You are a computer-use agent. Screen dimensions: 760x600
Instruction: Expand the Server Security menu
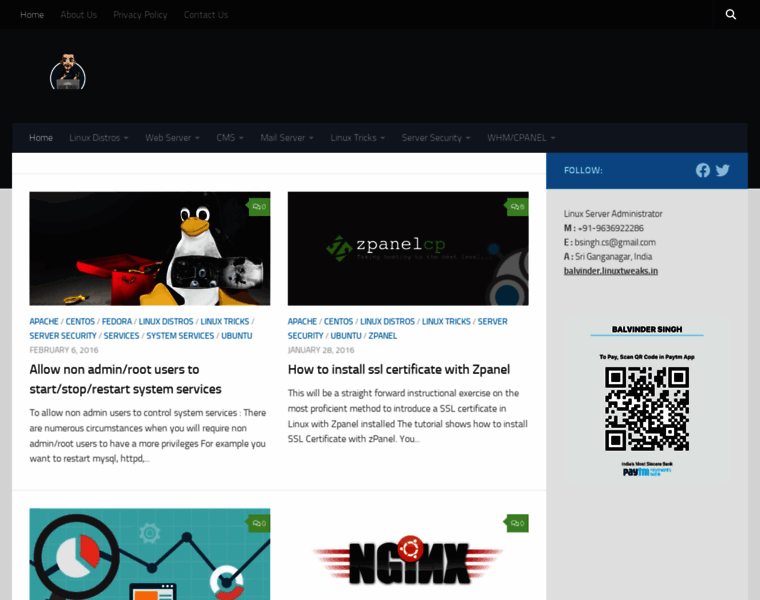point(436,138)
